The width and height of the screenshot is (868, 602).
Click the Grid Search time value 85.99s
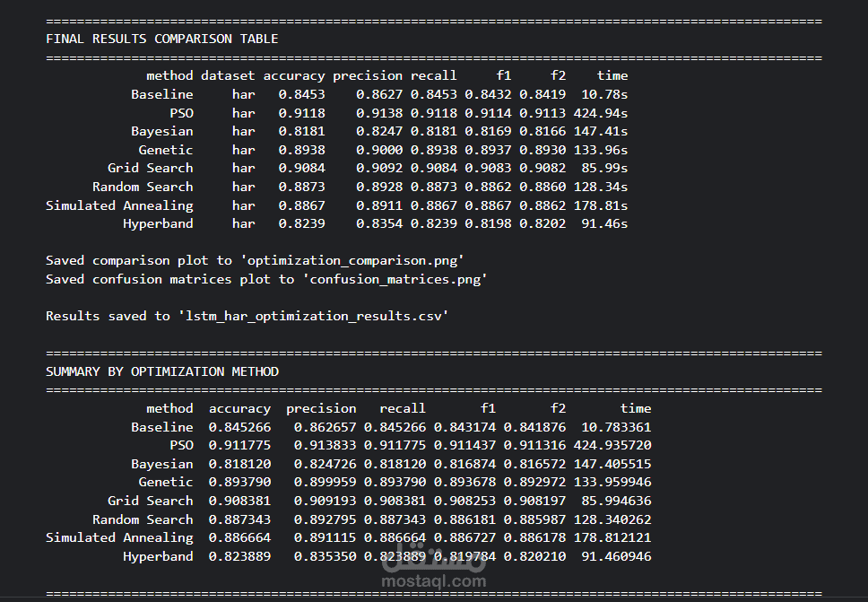click(x=603, y=168)
